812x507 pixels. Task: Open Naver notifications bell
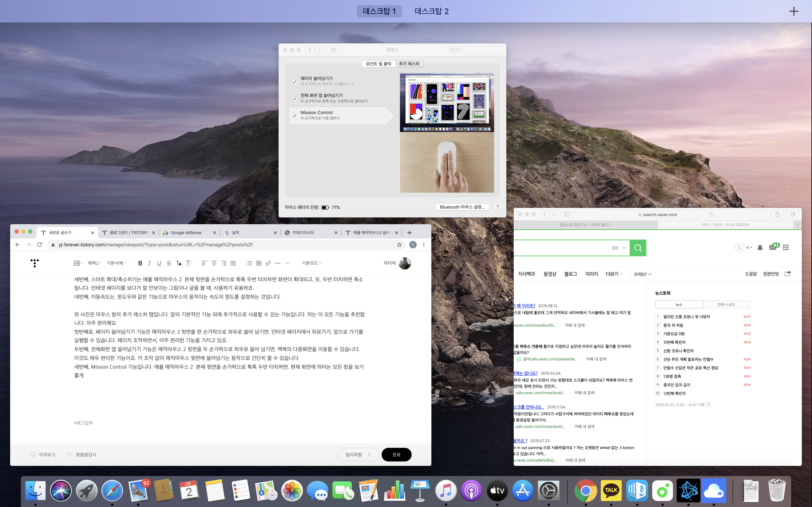tap(760, 248)
